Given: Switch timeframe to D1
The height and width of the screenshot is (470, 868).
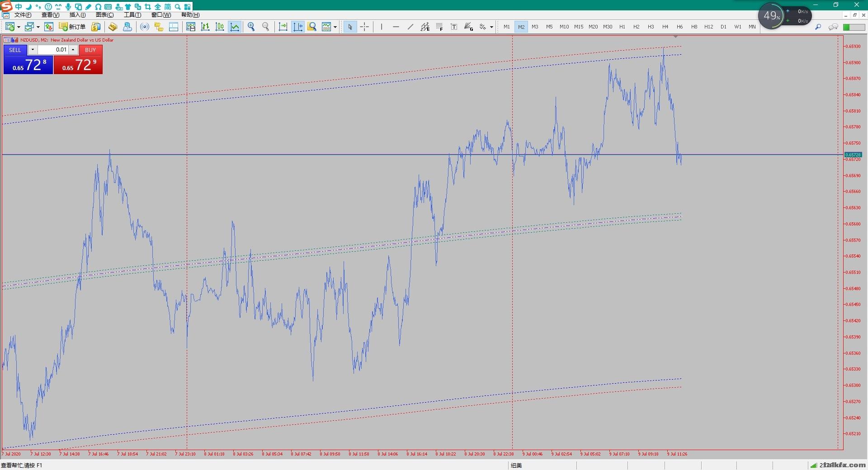Looking at the screenshot, I should (723, 27).
